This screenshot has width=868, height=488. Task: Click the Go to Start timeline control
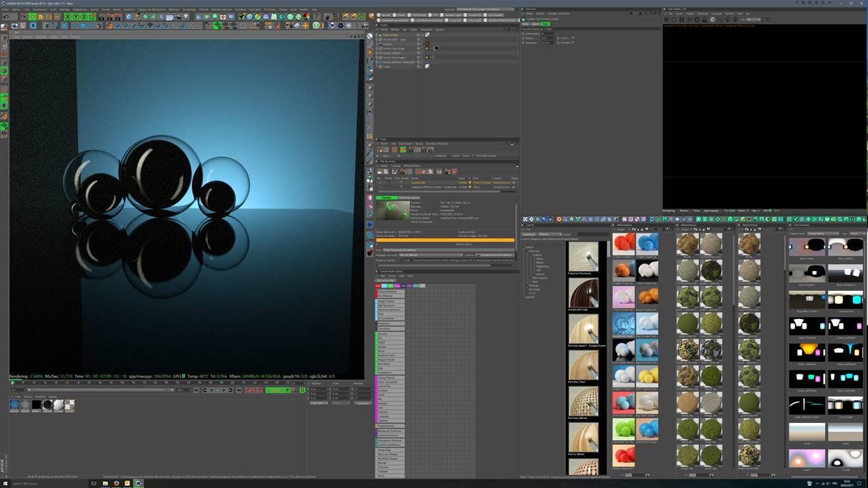196,390
